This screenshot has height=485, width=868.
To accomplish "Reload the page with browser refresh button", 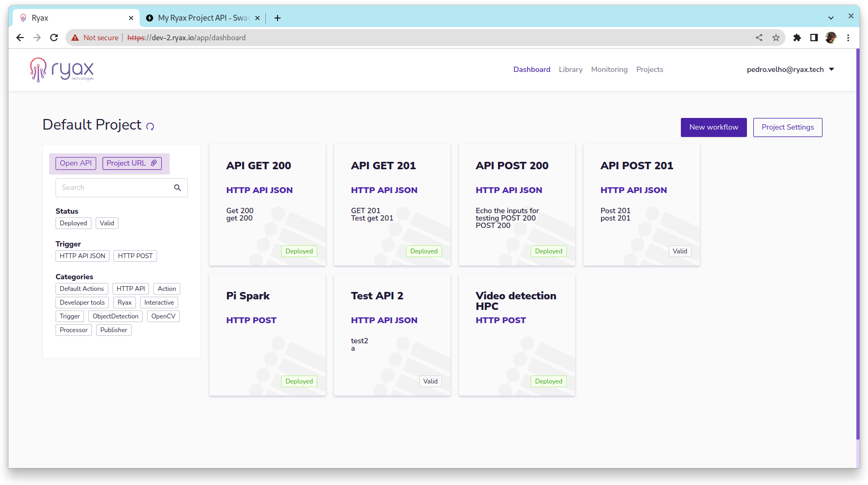I will tap(54, 38).
